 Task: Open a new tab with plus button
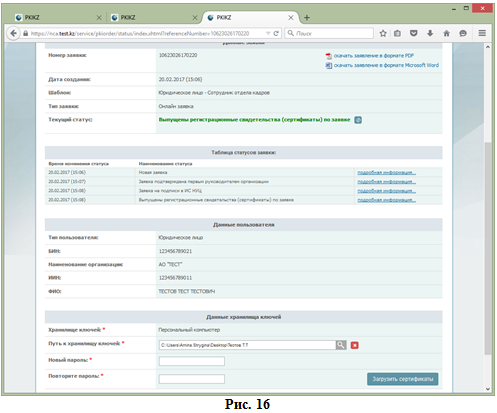(x=307, y=18)
